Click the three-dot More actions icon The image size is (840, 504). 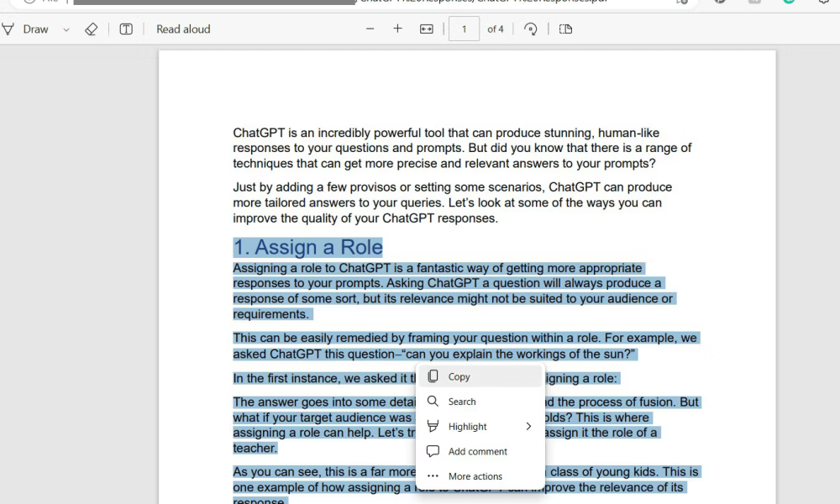tap(433, 476)
